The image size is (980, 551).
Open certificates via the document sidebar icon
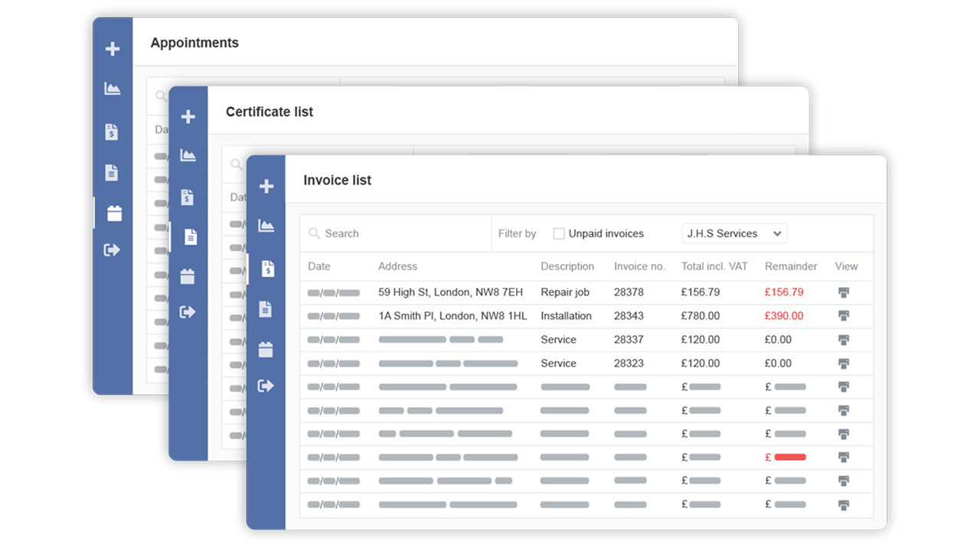[266, 308]
